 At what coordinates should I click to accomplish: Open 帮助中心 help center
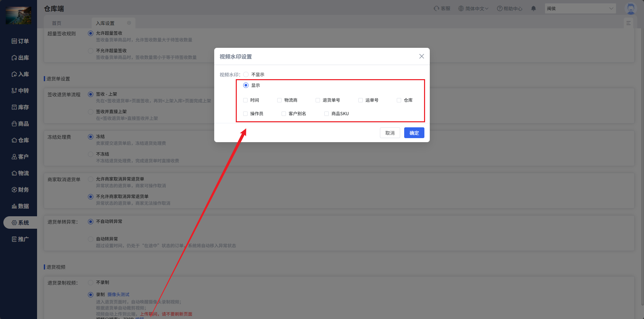pos(510,8)
